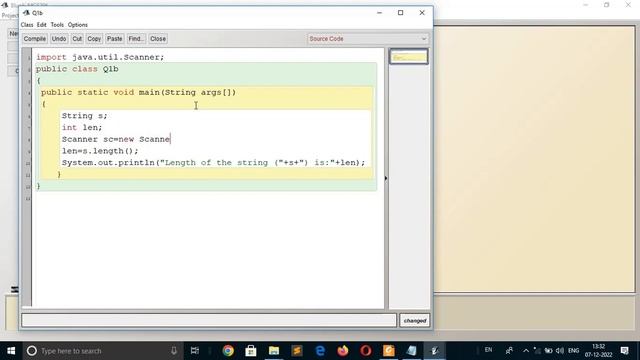This screenshot has width=640, height=360.
Task: Open the Windows Start menu
Action: (11, 351)
